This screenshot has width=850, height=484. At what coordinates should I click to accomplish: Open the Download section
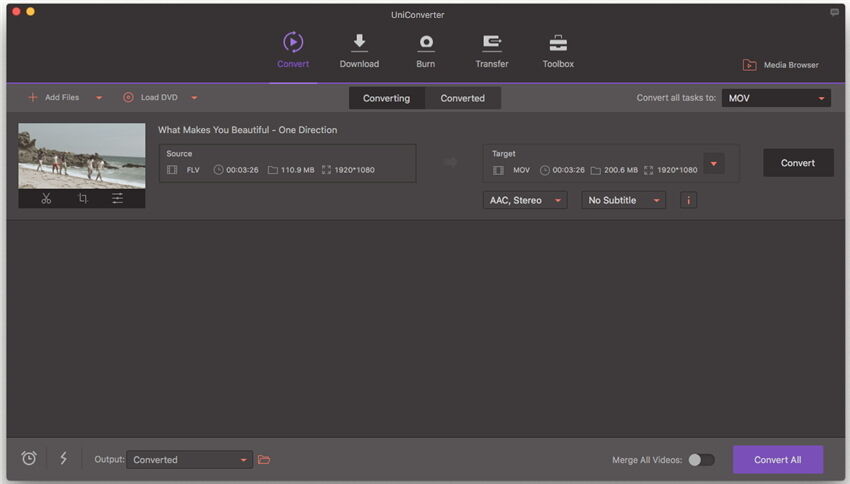(x=359, y=51)
